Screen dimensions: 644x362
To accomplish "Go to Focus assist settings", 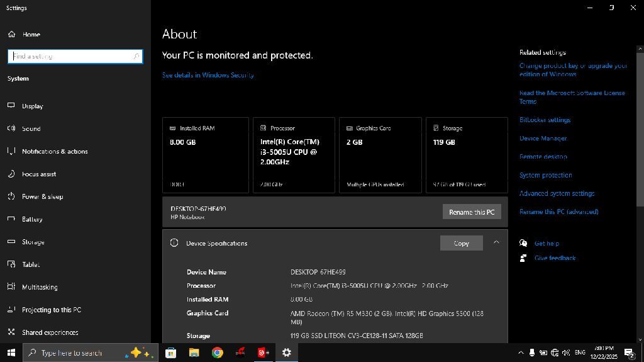I will tap(39, 174).
